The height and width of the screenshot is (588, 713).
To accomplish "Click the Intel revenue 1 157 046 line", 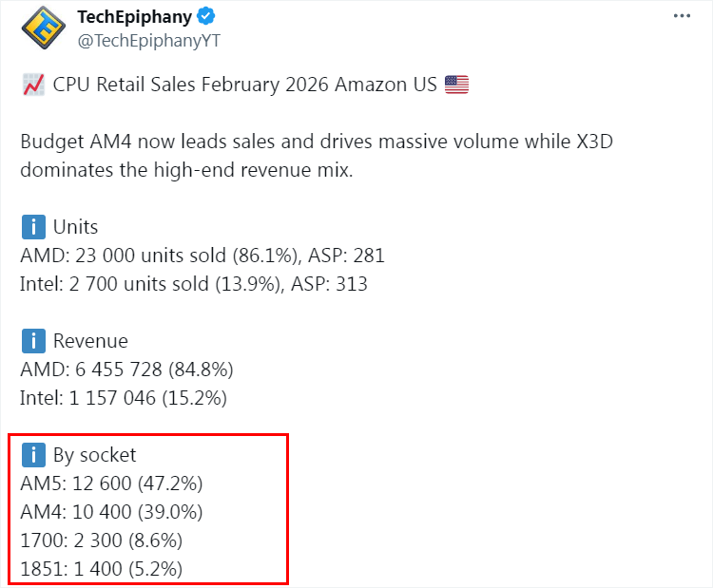I will coord(124,398).
